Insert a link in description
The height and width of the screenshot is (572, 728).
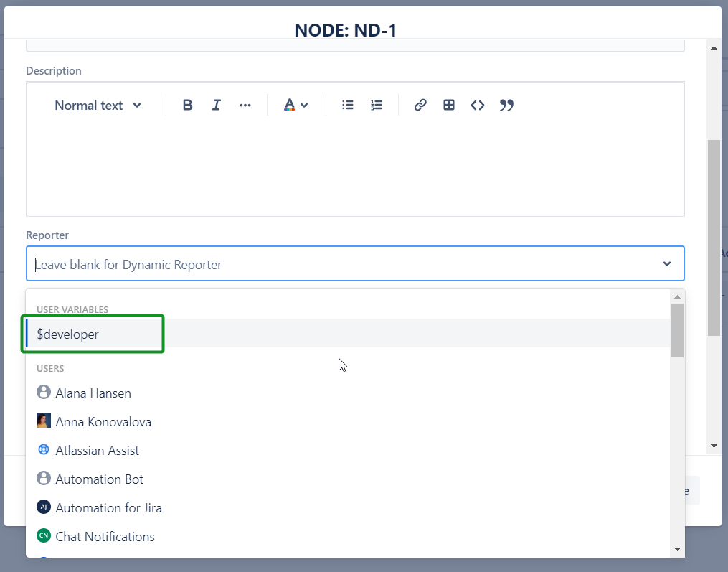(420, 106)
